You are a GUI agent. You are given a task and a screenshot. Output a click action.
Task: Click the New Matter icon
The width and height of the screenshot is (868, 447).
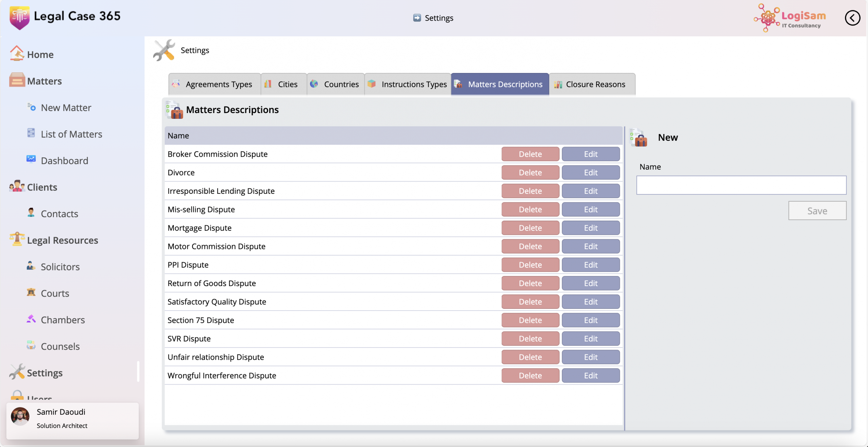(x=31, y=107)
